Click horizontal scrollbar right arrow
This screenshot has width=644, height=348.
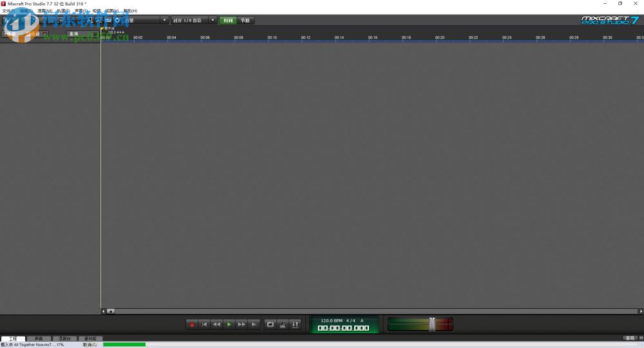pos(641,311)
